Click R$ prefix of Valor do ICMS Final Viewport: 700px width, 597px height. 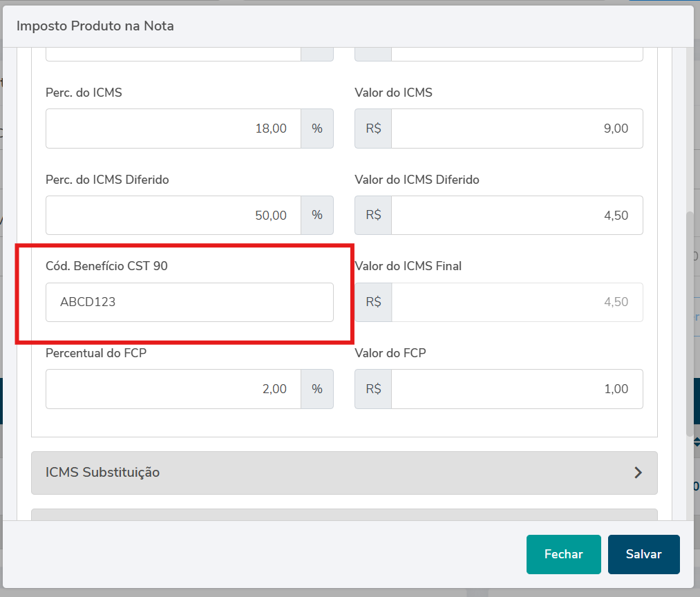373,302
